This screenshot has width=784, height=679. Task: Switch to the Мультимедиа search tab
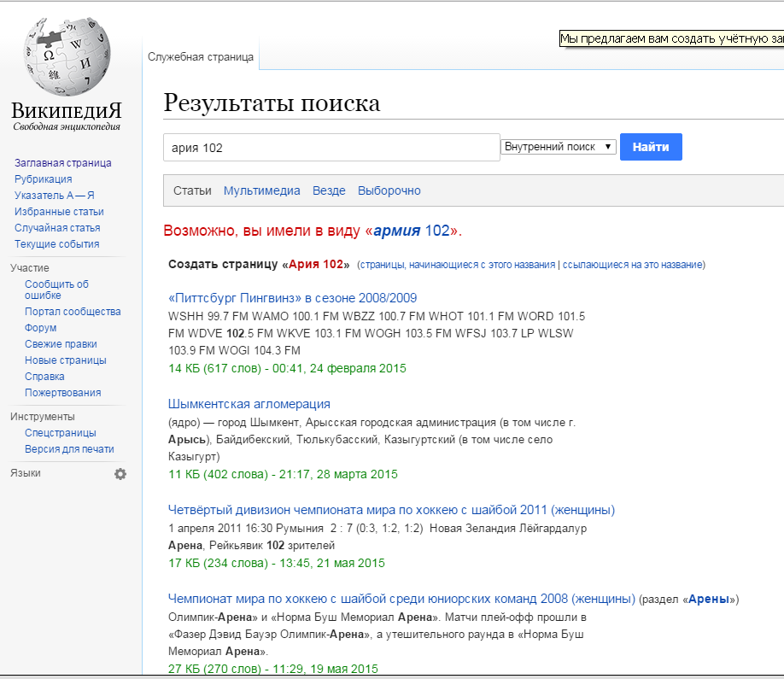click(261, 190)
